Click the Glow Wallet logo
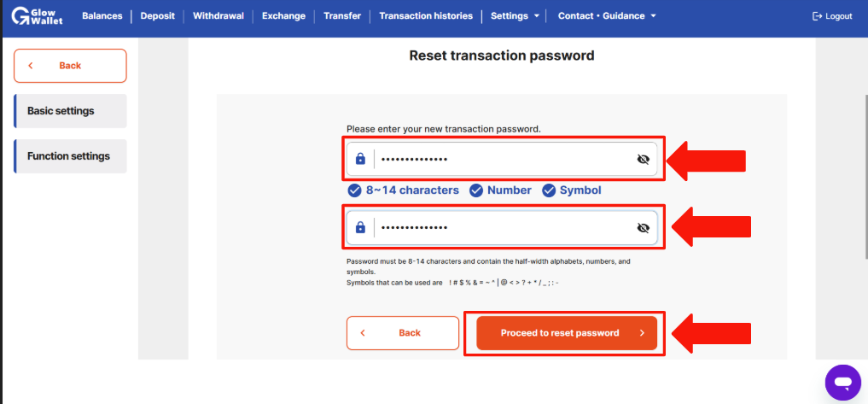Image resolution: width=868 pixels, height=404 pixels. point(38,16)
